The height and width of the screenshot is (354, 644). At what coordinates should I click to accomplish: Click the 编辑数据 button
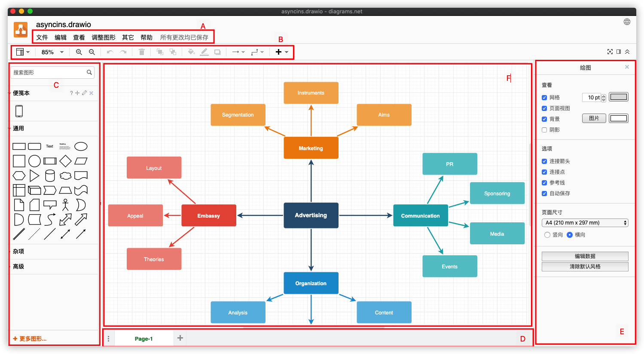pos(585,256)
